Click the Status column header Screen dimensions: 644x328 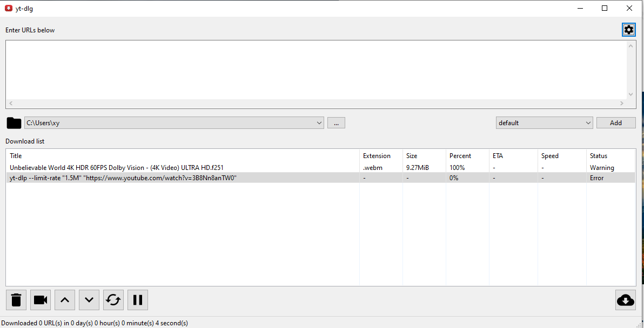pyautogui.click(x=611, y=156)
